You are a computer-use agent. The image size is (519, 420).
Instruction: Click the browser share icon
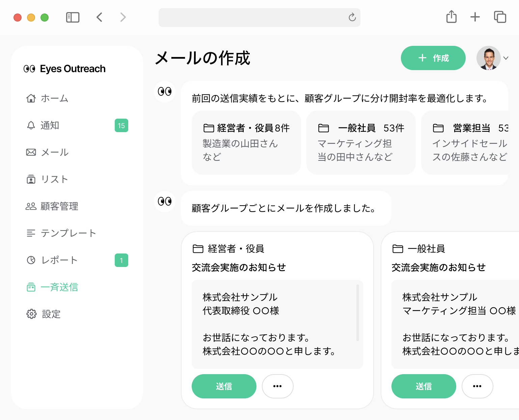(x=451, y=17)
